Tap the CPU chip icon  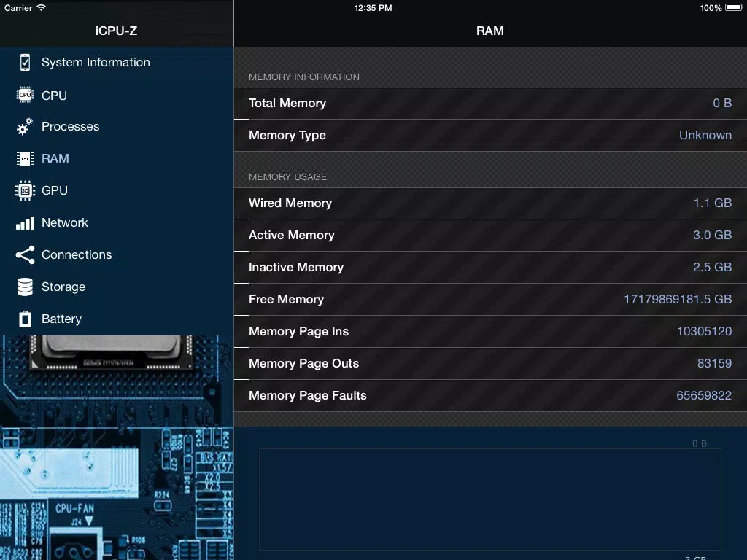click(x=26, y=95)
